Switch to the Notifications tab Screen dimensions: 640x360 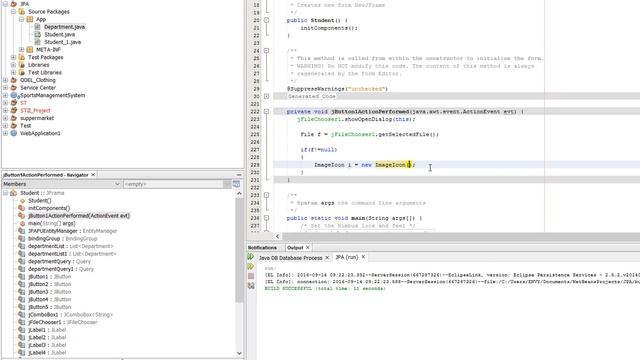coord(262,248)
